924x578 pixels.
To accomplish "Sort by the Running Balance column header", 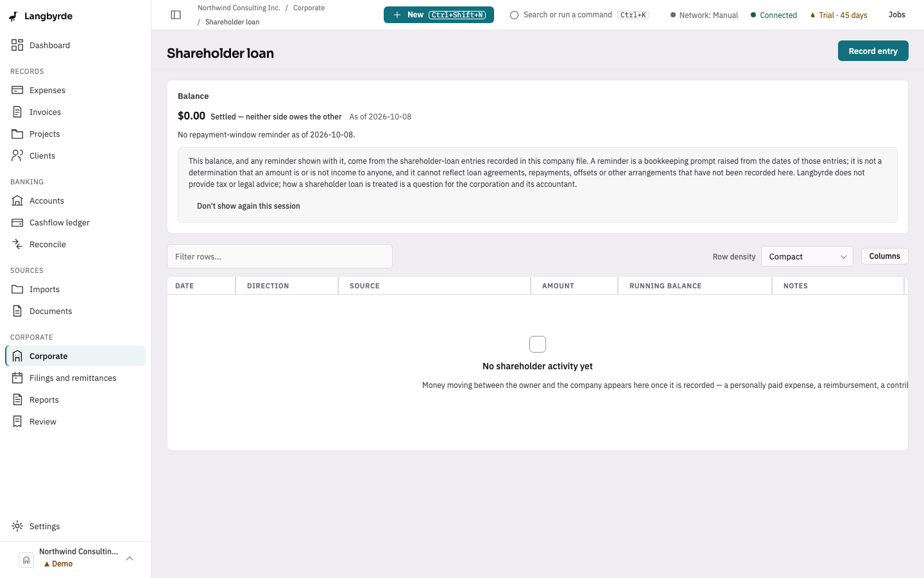I will (695, 286).
